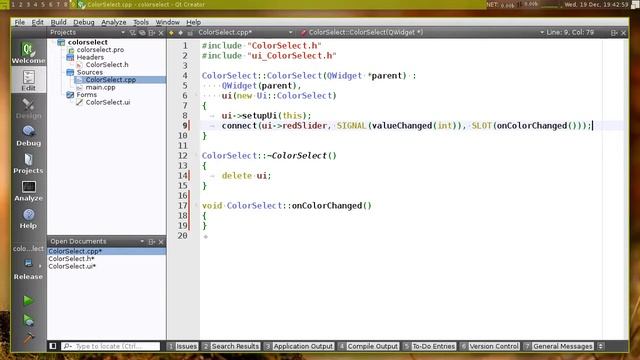Viewport: 640px width, 360px height.
Task: Split the Open Documents panel
Action: tap(152, 242)
